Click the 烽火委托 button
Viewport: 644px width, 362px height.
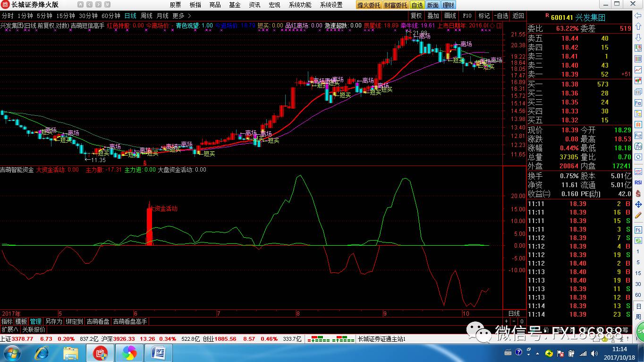coord(369,5)
